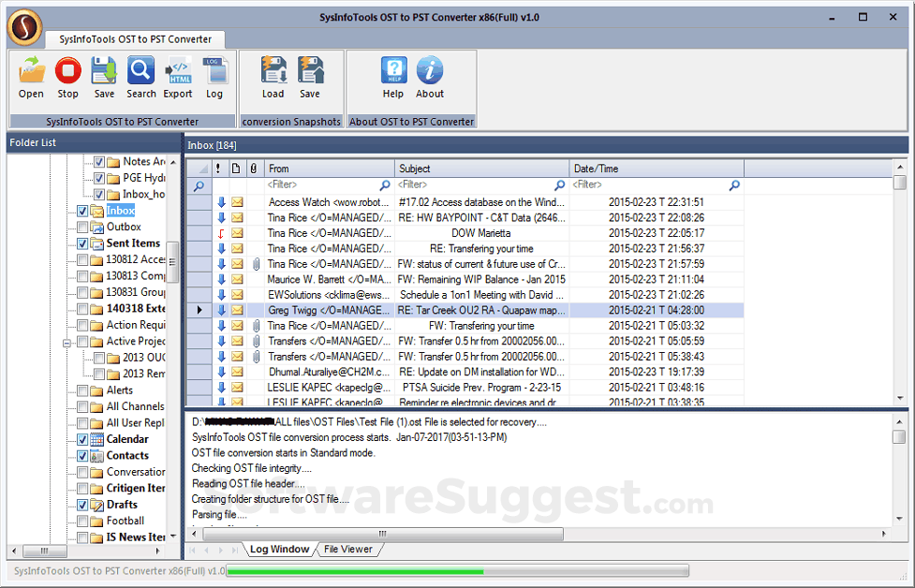
Task: Click the SysInfoTools application logo
Action: coord(24,27)
